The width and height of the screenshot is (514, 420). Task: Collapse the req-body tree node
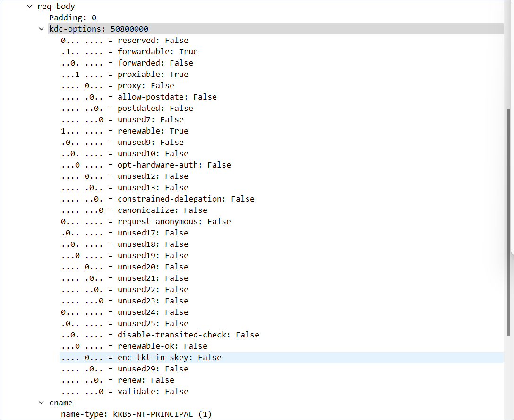pos(30,7)
